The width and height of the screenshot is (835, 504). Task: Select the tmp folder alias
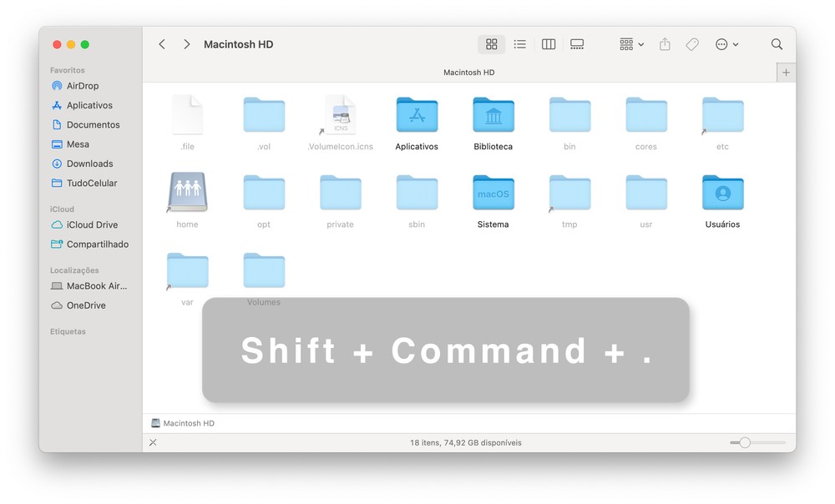click(x=569, y=192)
